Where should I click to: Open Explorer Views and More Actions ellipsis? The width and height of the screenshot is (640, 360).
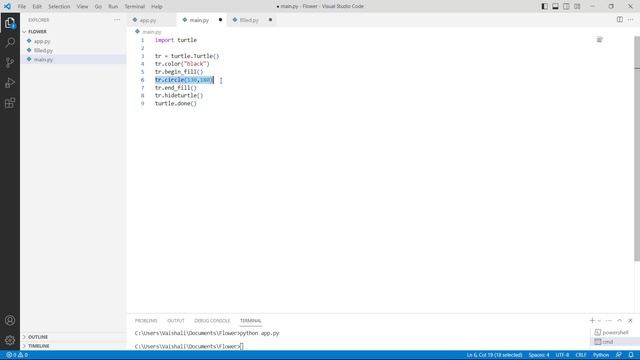117,20
